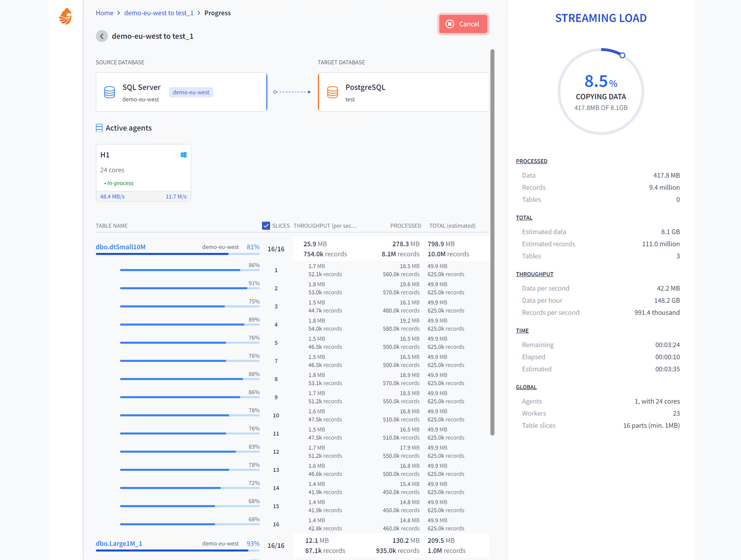Open demo-eu-west to test_1 breadcrumb
The image size is (741, 560).
point(159,13)
